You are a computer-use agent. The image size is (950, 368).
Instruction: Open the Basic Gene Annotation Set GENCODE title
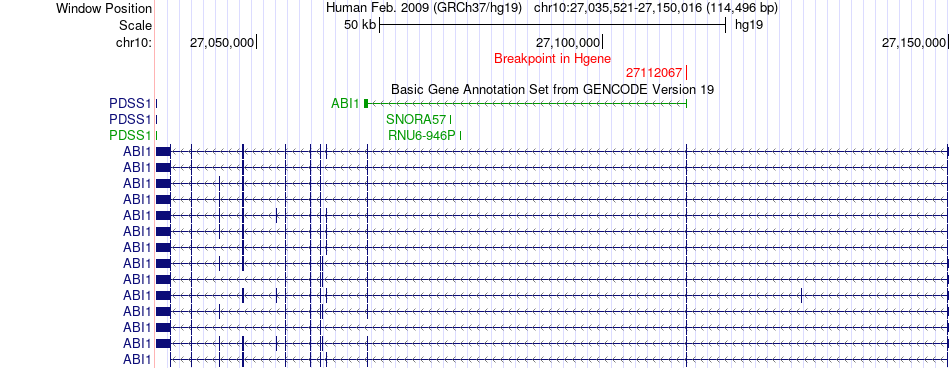click(553, 89)
